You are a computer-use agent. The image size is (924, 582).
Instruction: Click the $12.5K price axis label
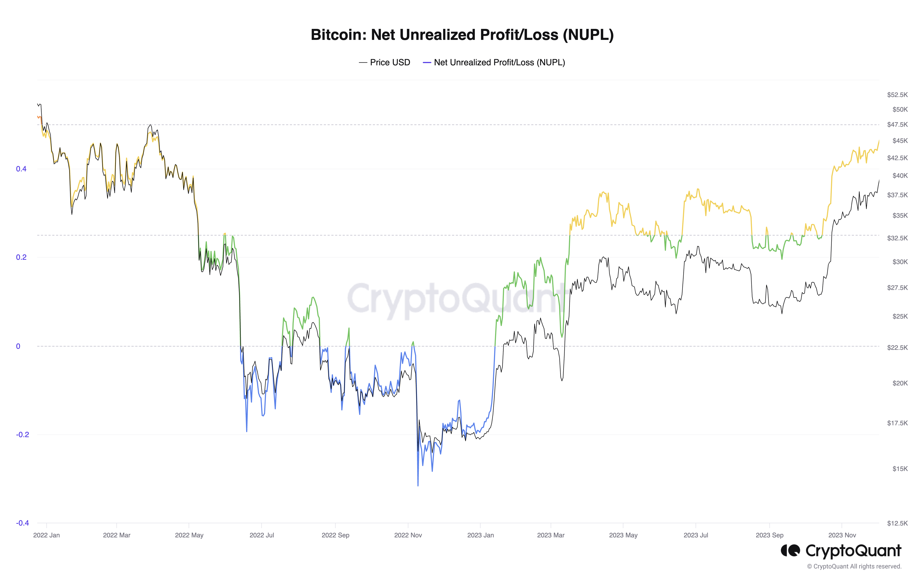tap(897, 523)
